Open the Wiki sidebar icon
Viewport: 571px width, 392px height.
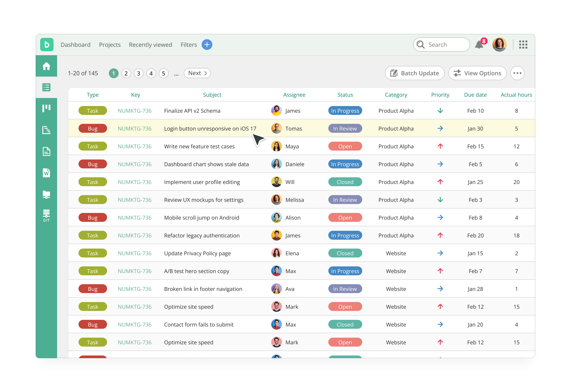[x=46, y=173]
